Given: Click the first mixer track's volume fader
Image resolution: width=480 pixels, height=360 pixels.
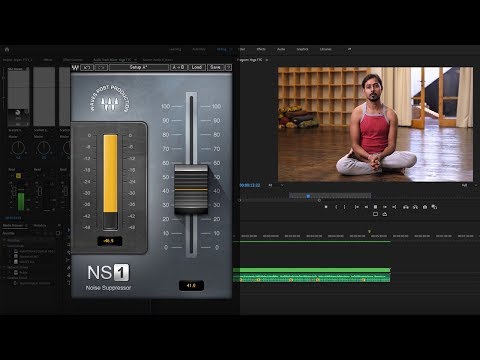Looking at the screenshot, I should pyautogui.click(x=14, y=191).
